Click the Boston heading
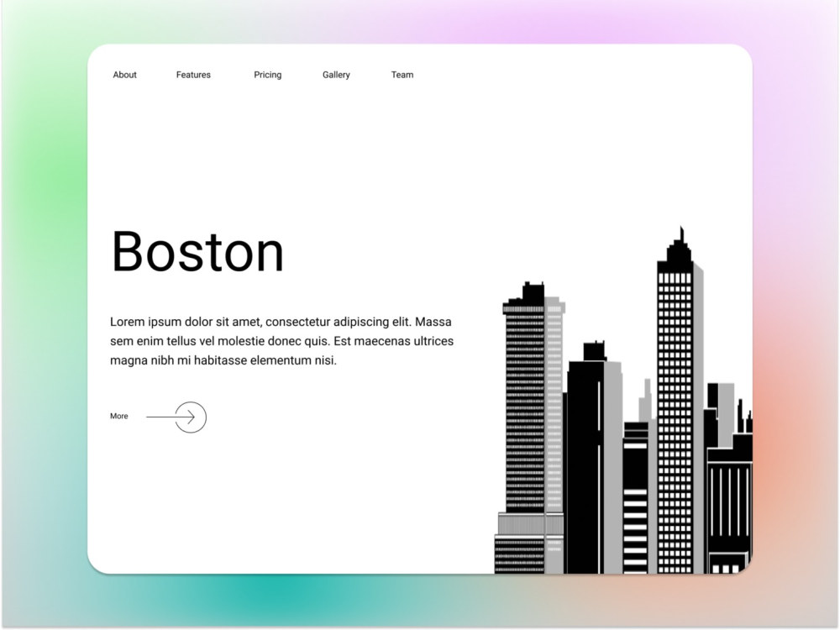 [x=197, y=252]
